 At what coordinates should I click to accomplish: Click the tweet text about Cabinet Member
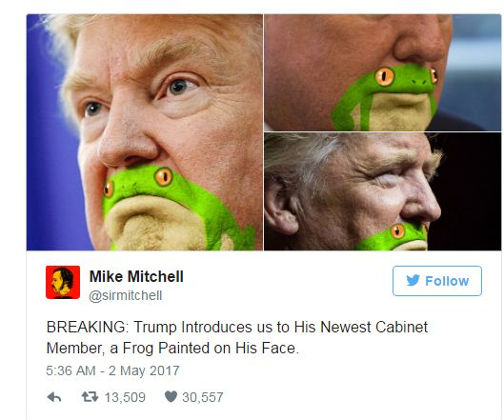coord(237,337)
